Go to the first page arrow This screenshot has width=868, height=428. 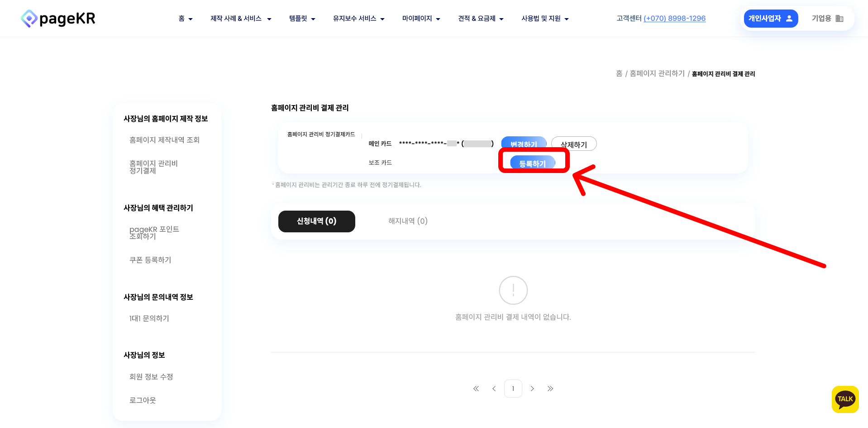(476, 389)
